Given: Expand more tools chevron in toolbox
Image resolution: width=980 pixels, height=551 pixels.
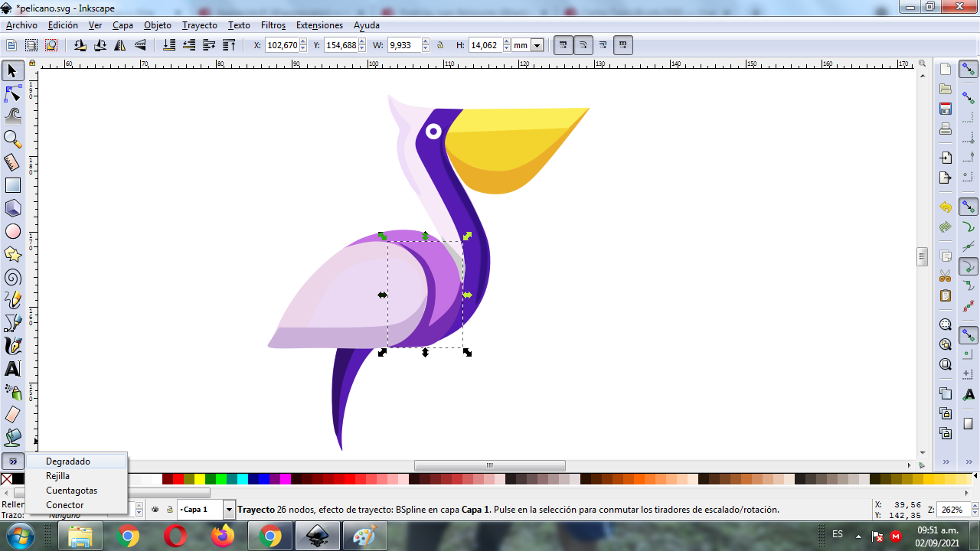Looking at the screenshot, I should pyautogui.click(x=13, y=461).
